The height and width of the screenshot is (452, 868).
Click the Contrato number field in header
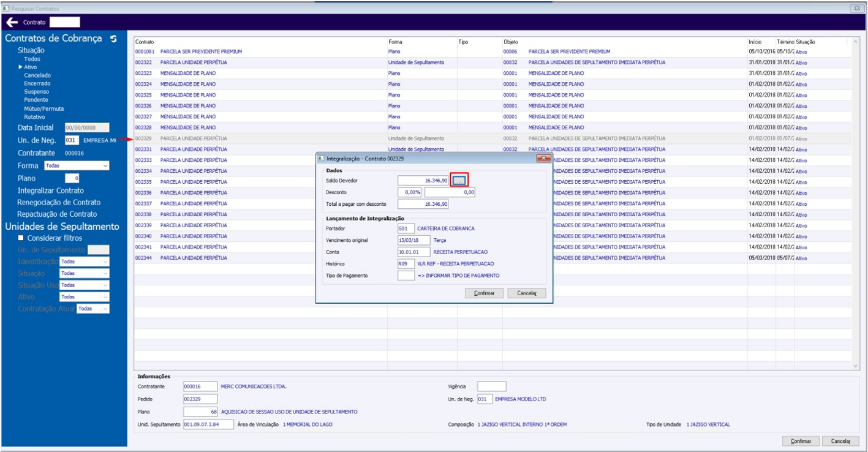pos(64,22)
